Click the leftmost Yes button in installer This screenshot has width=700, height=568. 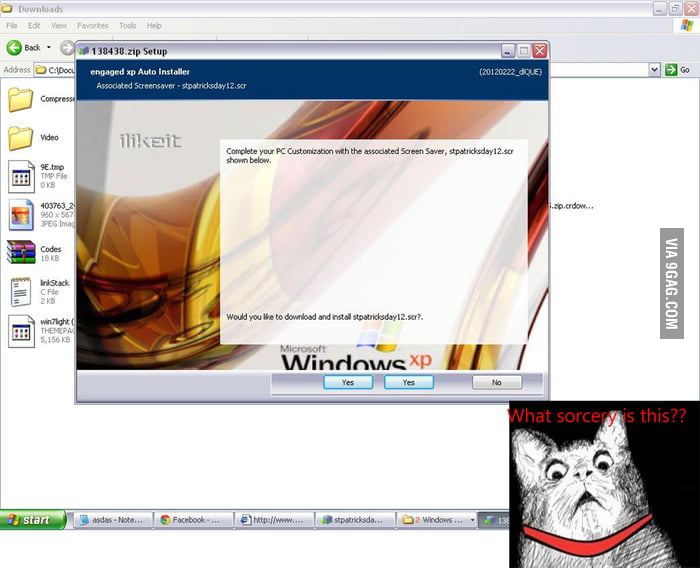point(348,382)
